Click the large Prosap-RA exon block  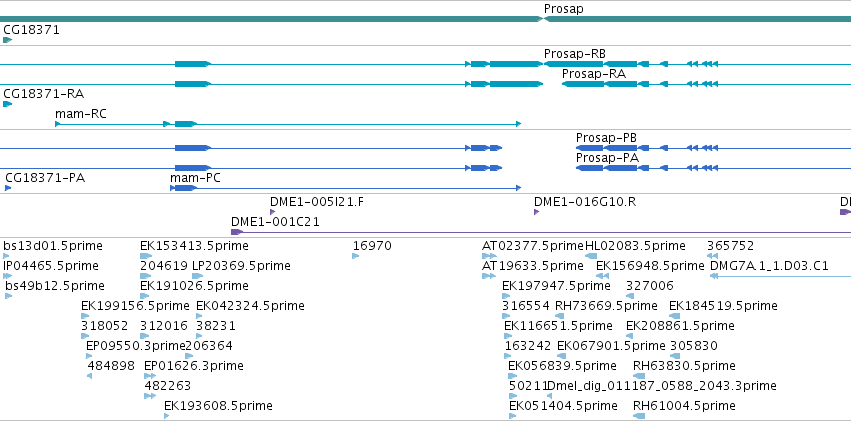pyautogui.click(x=516, y=84)
